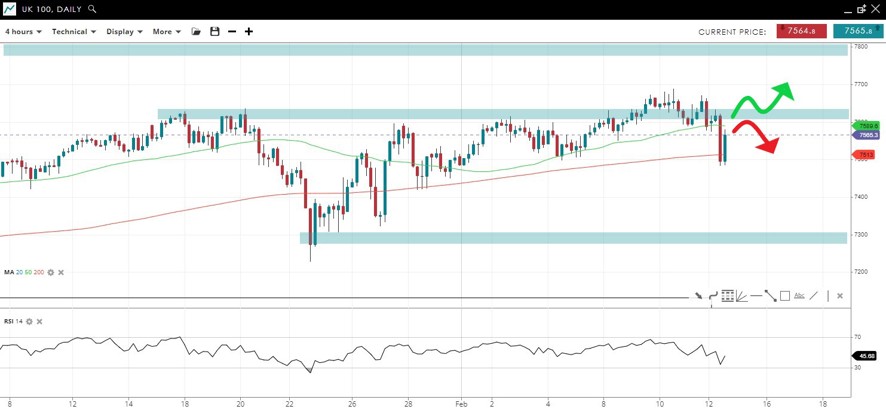Open the 4 hours timeframe dropdown
Image resolution: width=886 pixels, height=411 pixels.
[x=23, y=32]
